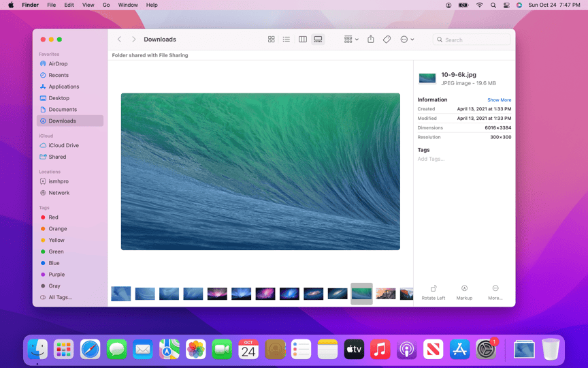Open Applications in the sidebar
Screen dimensions: 588x368
click(70, 87)
